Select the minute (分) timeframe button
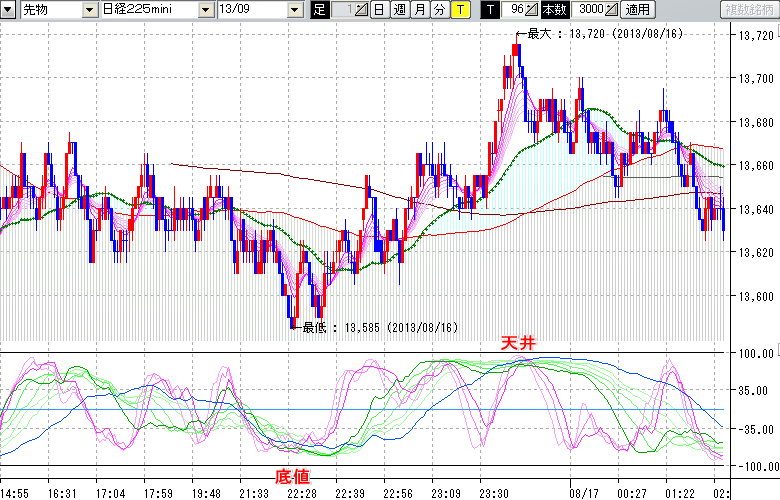 (439, 10)
